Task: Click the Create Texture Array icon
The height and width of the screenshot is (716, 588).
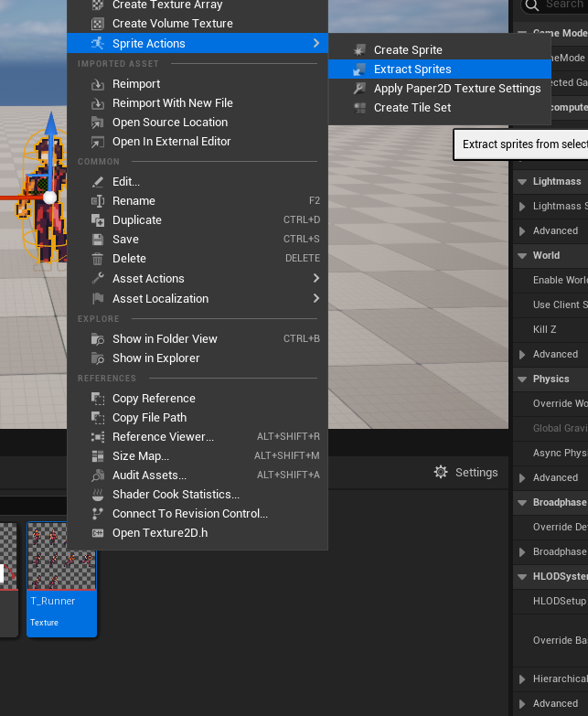Action: point(98,5)
